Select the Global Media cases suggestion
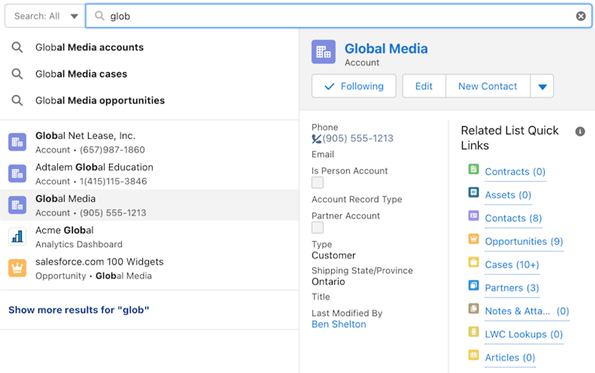This screenshot has width=595, height=373. point(149,74)
